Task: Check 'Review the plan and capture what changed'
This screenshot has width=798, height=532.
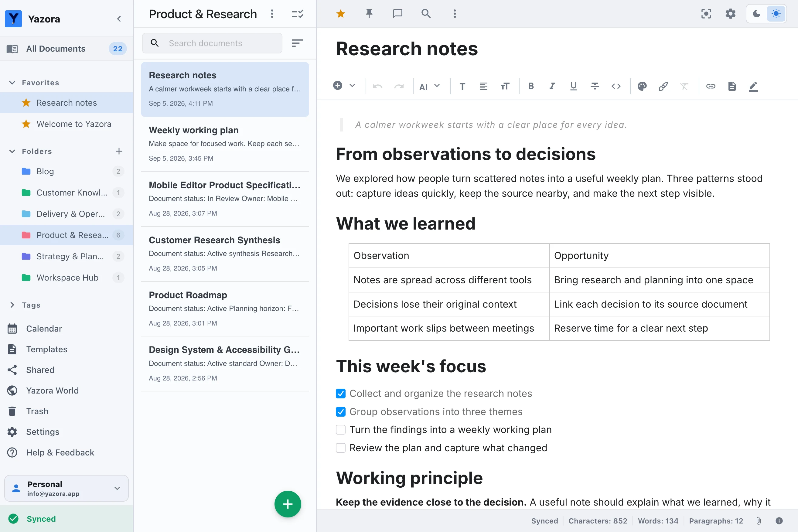Action: click(x=341, y=448)
